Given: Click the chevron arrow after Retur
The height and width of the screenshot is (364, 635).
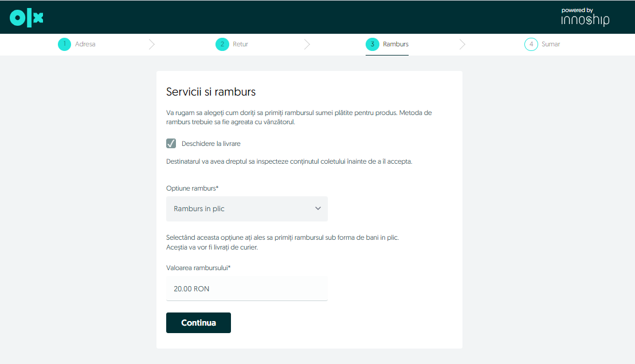Looking at the screenshot, I should pos(307,44).
